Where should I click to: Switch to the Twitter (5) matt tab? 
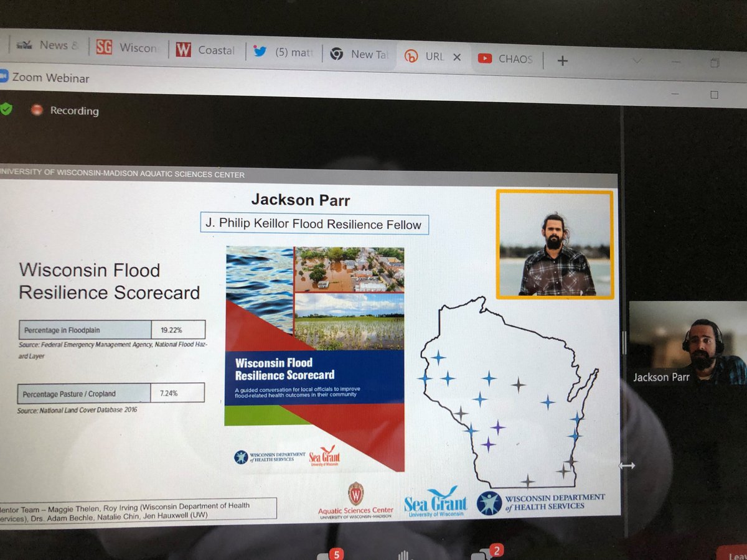point(284,53)
